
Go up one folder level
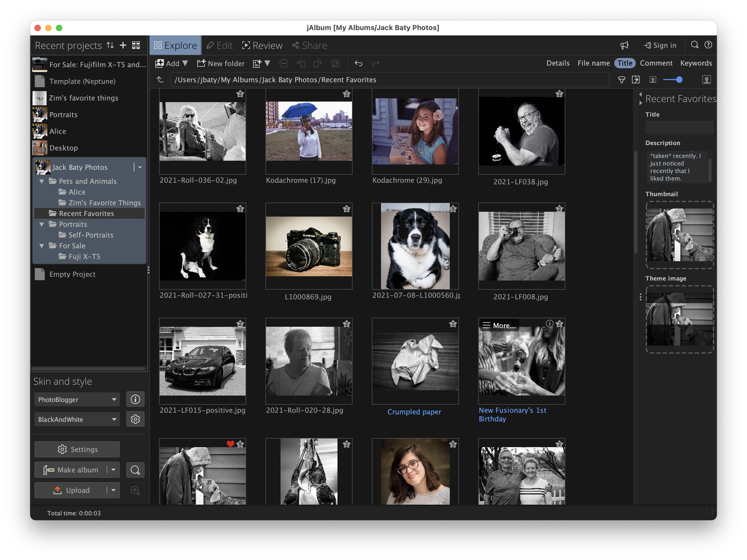(160, 80)
